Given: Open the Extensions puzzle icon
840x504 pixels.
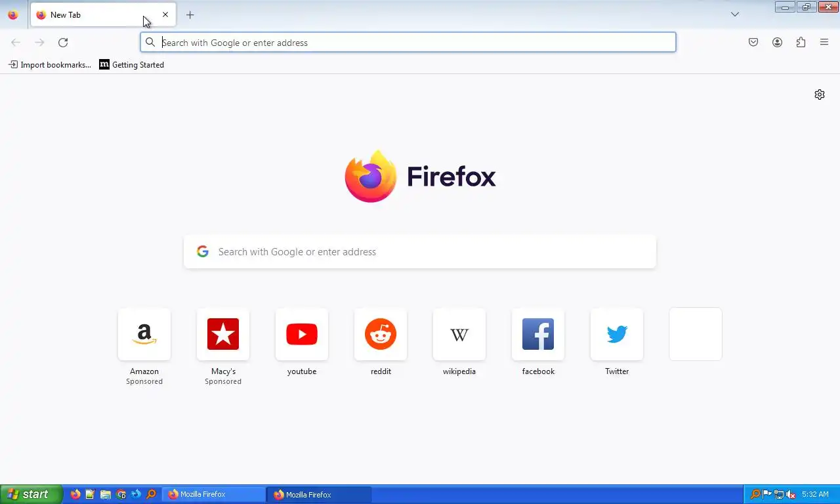Looking at the screenshot, I should click(801, 43).
